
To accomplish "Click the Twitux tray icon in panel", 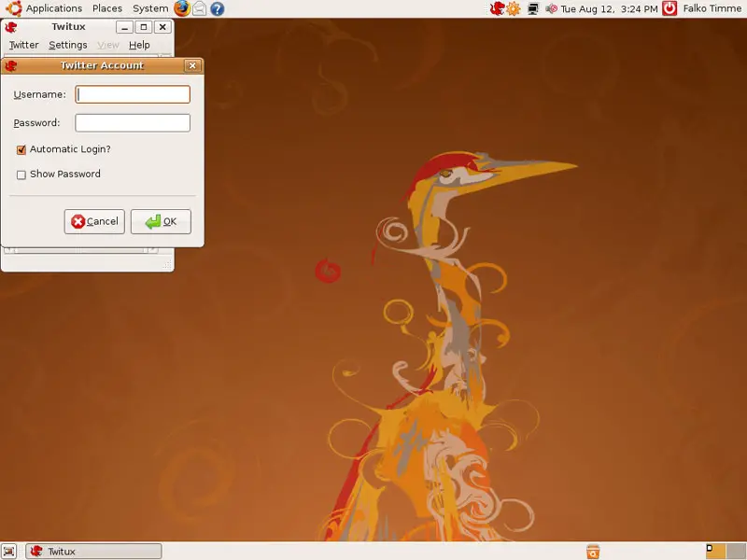I will pyautogui.click(x=497, y=8).
